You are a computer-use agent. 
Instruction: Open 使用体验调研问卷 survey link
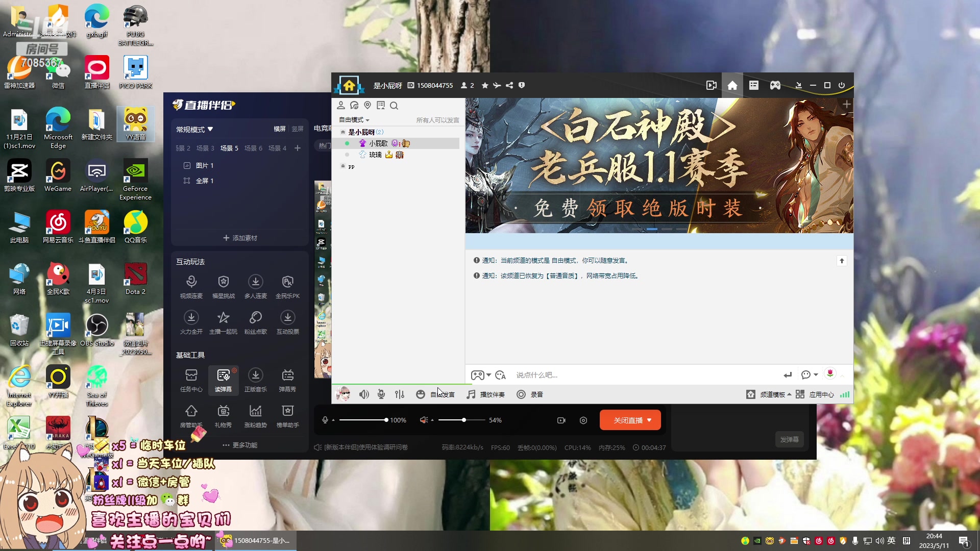point(366,447)
